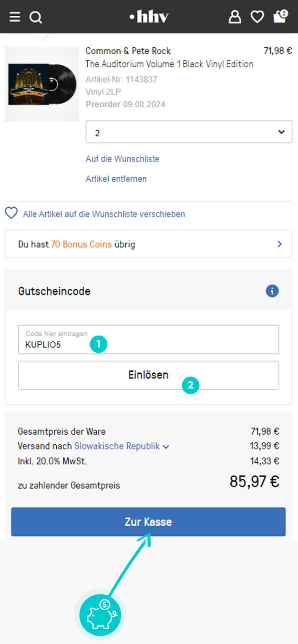Viewport: 298px width, 644px height.
Task: Open search with the magnifier icon
Action: click(x=36, y=18)
